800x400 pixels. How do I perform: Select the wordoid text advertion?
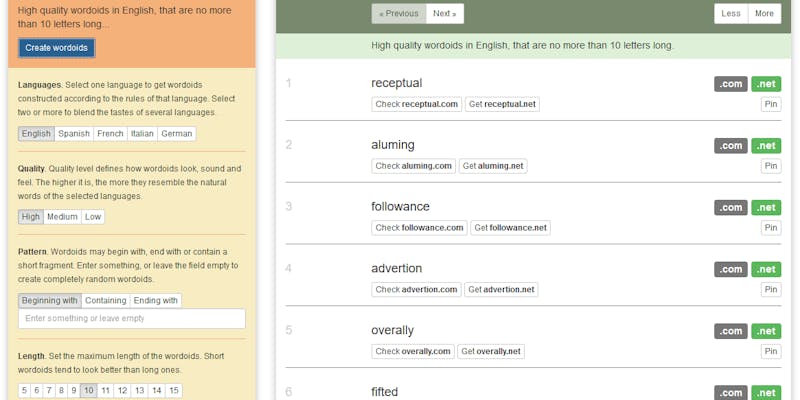pos(396,268)
